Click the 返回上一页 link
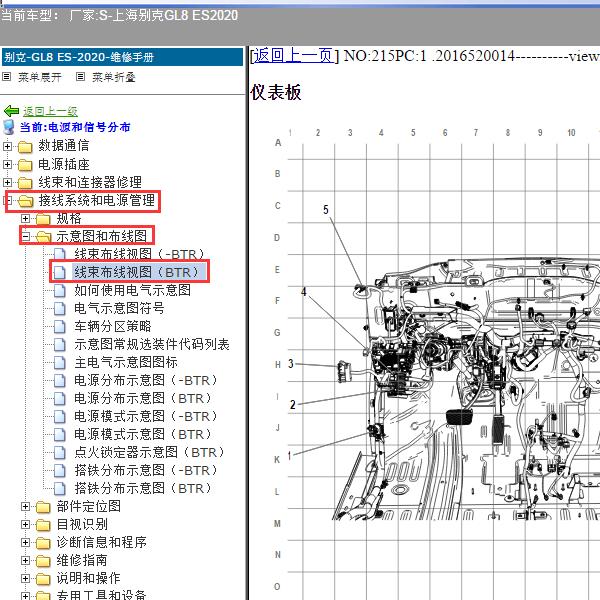 coord(293,56)
